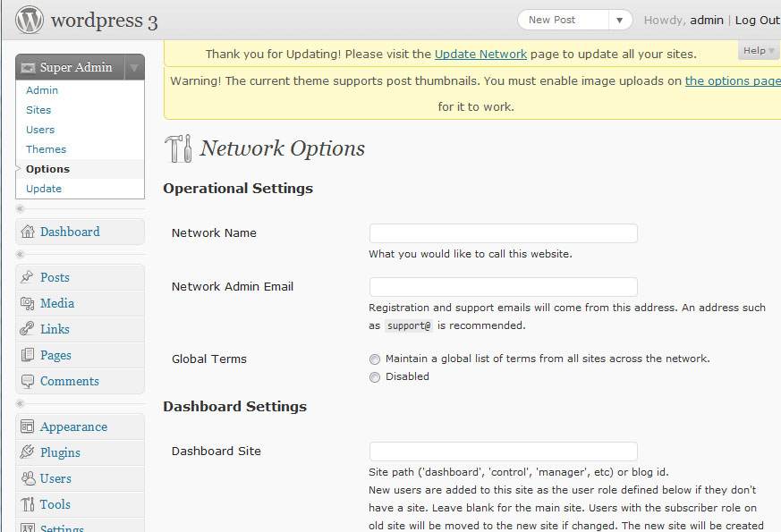This screenshot has width=781, height=532.
Task: Click the Dashboard Settings heading
Action: (234, 407)
